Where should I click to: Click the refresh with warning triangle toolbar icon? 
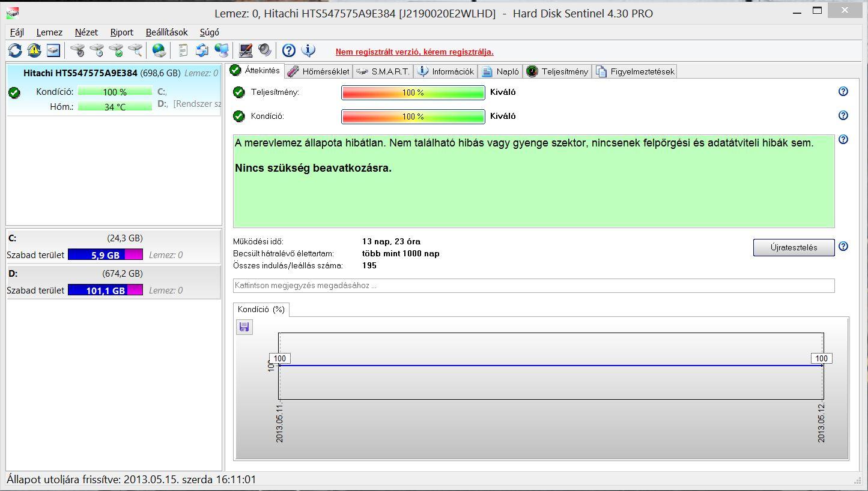pos(34,50)
